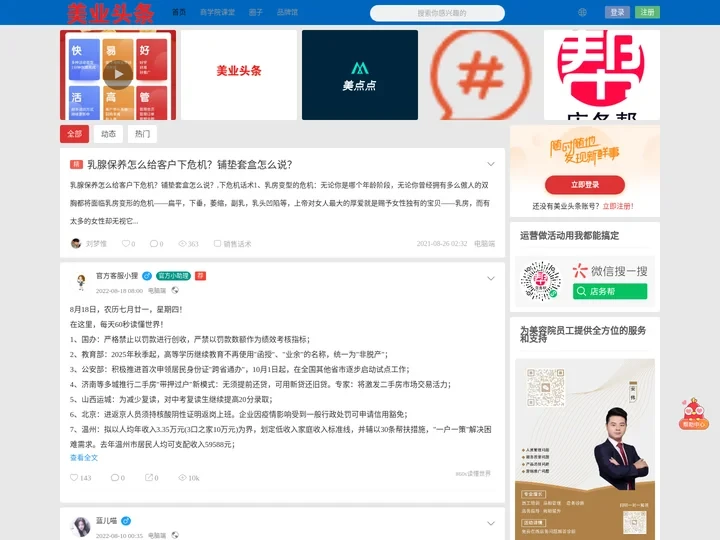
Task: Click the 登录 button in header
Action: coord(617,12)
